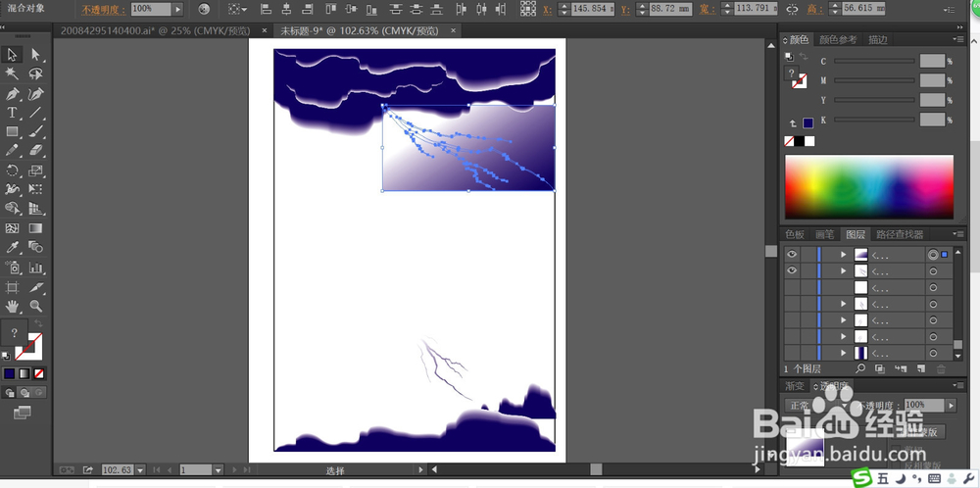Open the zoom level 102.63 dropdown

[x=140, y=470]
